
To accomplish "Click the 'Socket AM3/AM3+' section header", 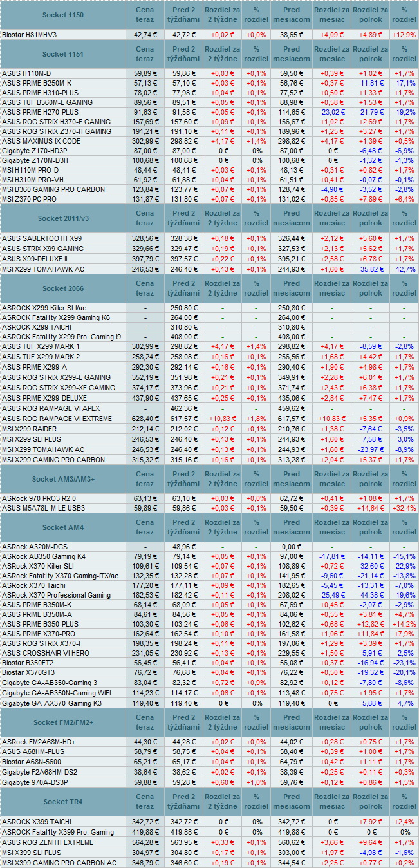I will coord(62,478).
